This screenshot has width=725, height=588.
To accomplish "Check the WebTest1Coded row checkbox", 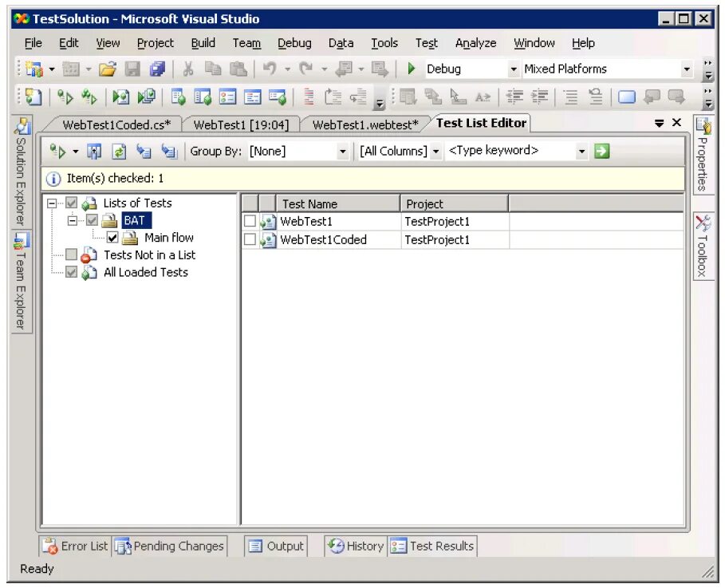I will pyautogui.click(x=250, y=239).
